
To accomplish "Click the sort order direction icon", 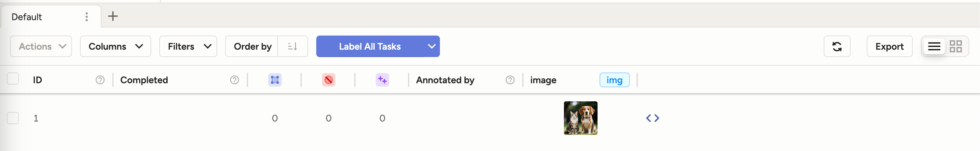I will pos(292,46).
